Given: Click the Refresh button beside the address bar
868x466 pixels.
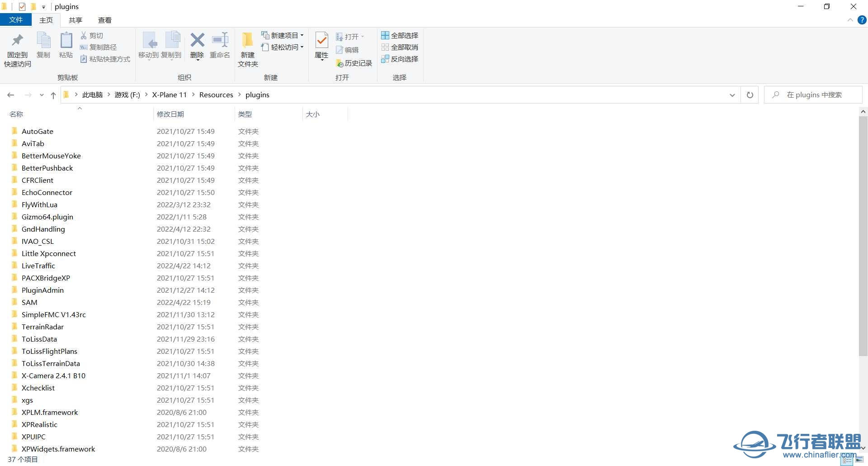Looking at the screenshot, I should pyautogui.click(x=750, y=95).
